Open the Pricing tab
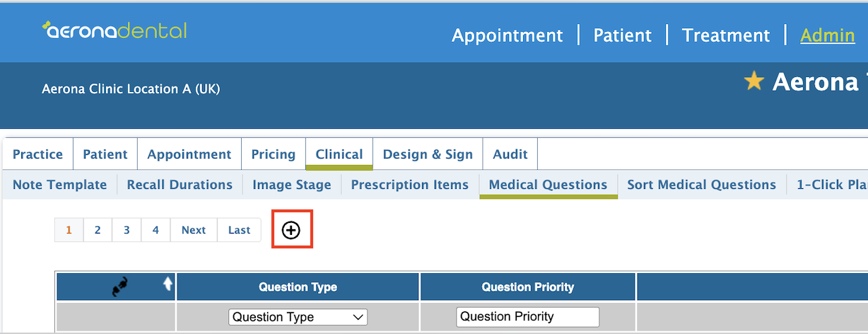 274,154
